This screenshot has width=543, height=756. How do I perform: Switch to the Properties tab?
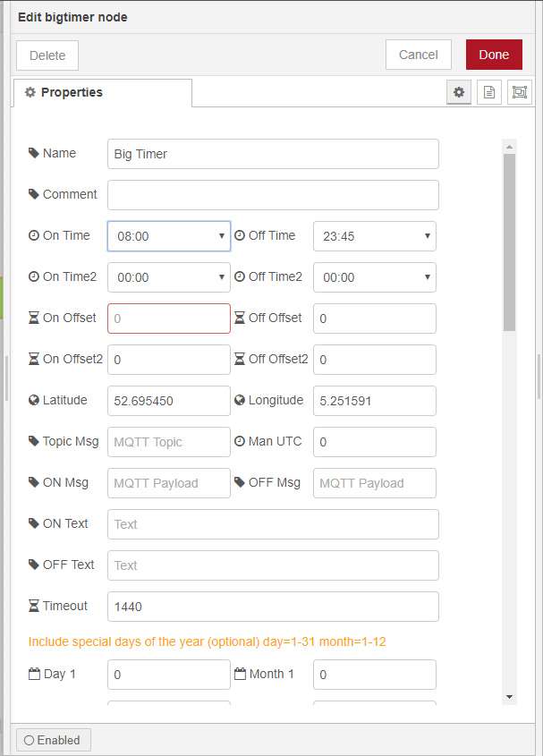point(102,93)
